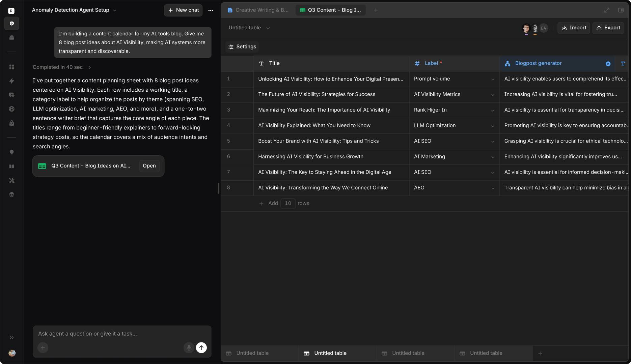The image size is (631, 364).
Task: Click the R app logo in sidebar
Action: point(11,11)
